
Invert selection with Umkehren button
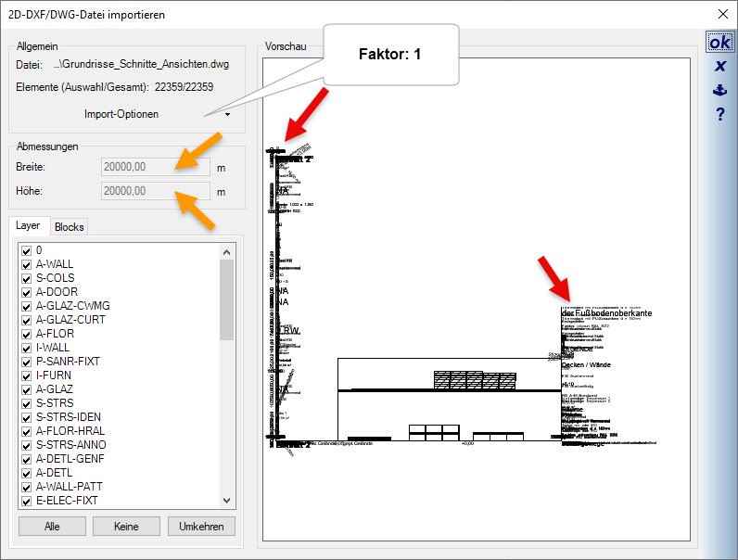tap(201, 527)
